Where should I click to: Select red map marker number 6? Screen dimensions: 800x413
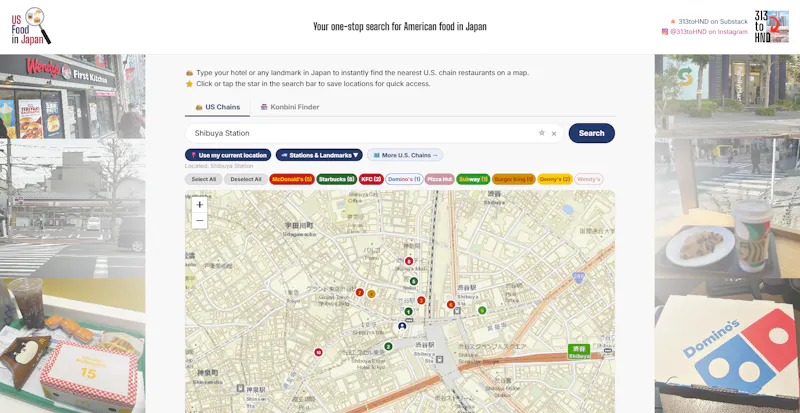tap(451, 305)
